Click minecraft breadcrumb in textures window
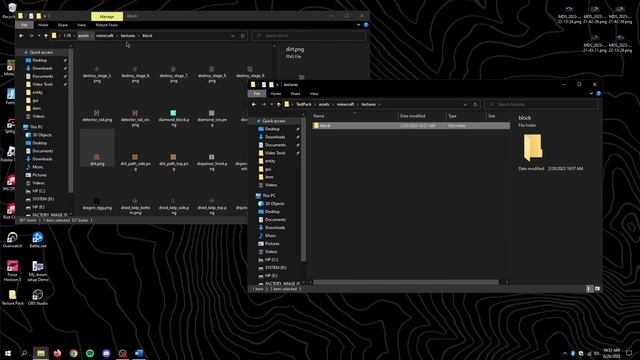This screenshot has height=360, width=640. [x=345, y=104]
